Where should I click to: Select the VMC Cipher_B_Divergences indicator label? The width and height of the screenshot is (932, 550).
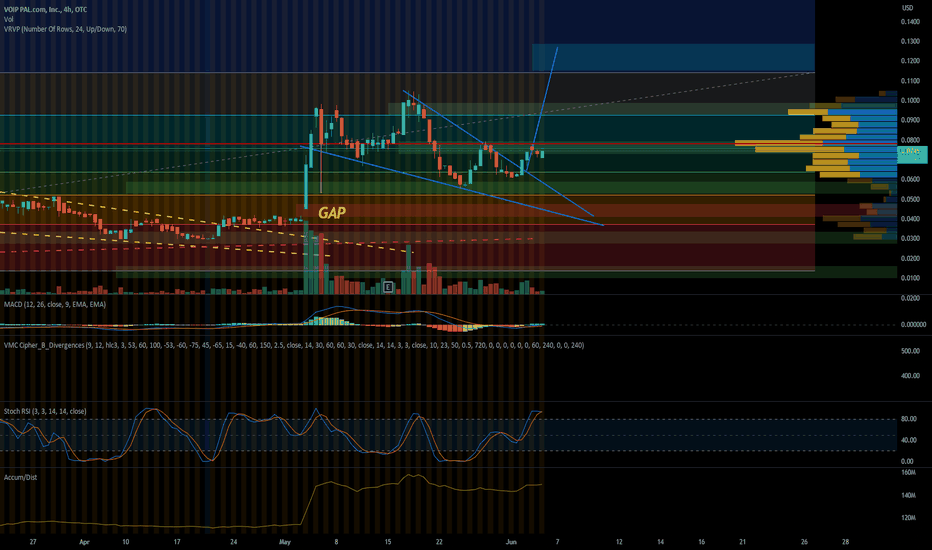click(294, 345)
